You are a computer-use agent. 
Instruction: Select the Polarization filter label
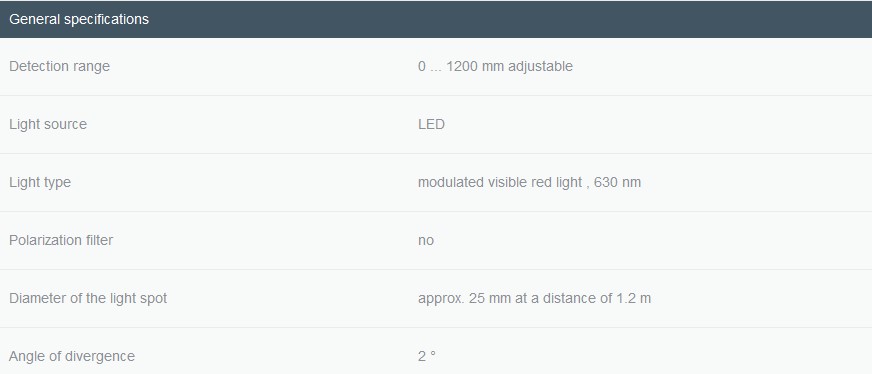tap(61, 240)
